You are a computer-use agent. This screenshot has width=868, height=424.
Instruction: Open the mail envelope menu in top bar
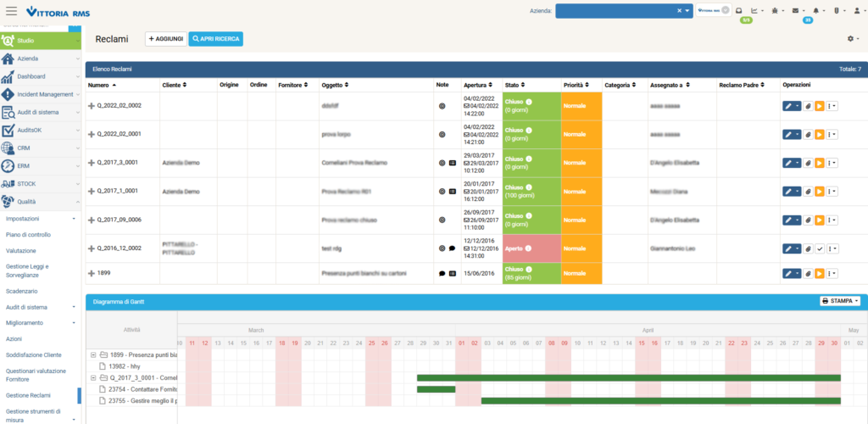click(x=797, y=10)
